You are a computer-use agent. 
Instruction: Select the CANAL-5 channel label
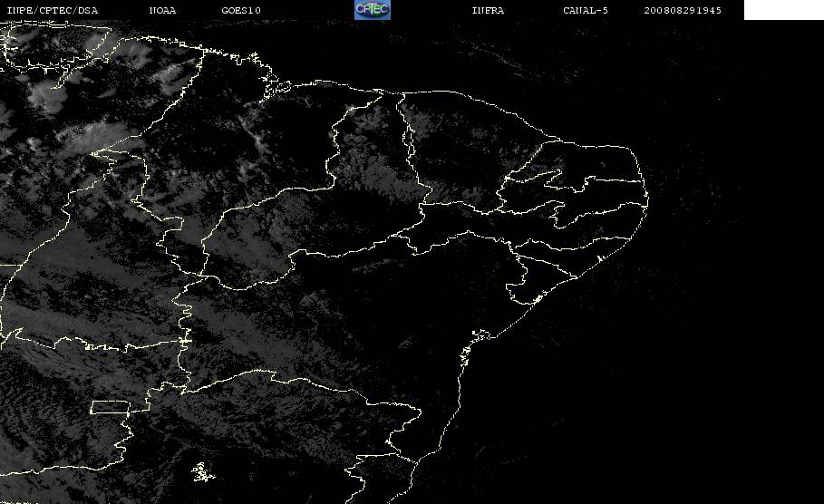[x=586, y=11]
